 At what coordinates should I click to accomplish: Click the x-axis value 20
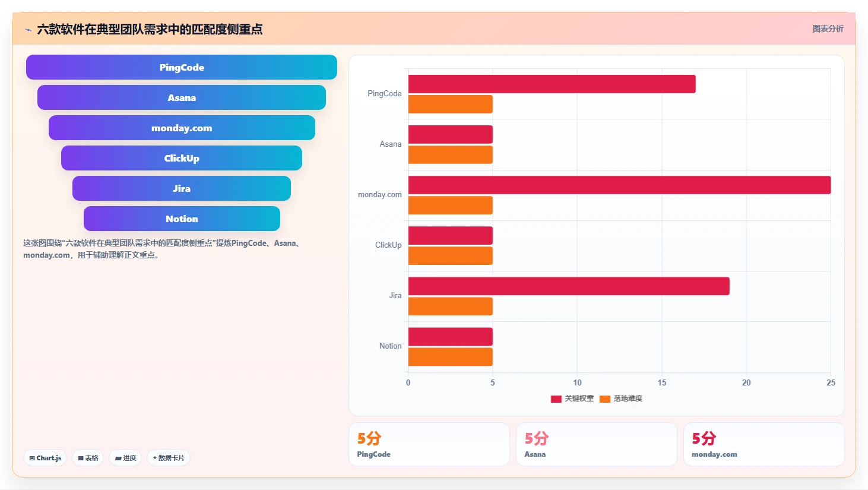(x=746, y=382)
